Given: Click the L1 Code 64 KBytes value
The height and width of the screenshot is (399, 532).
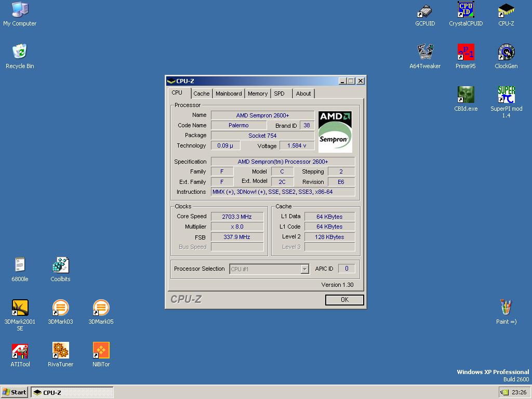Looking at the screenshot, I should click(x=330, y=227).
